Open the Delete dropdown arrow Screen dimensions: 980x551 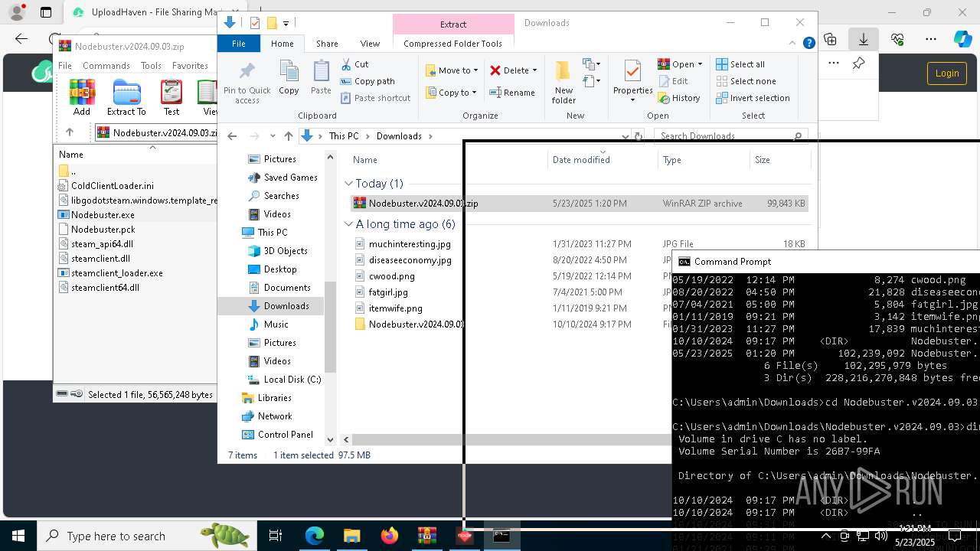(534, 70)
